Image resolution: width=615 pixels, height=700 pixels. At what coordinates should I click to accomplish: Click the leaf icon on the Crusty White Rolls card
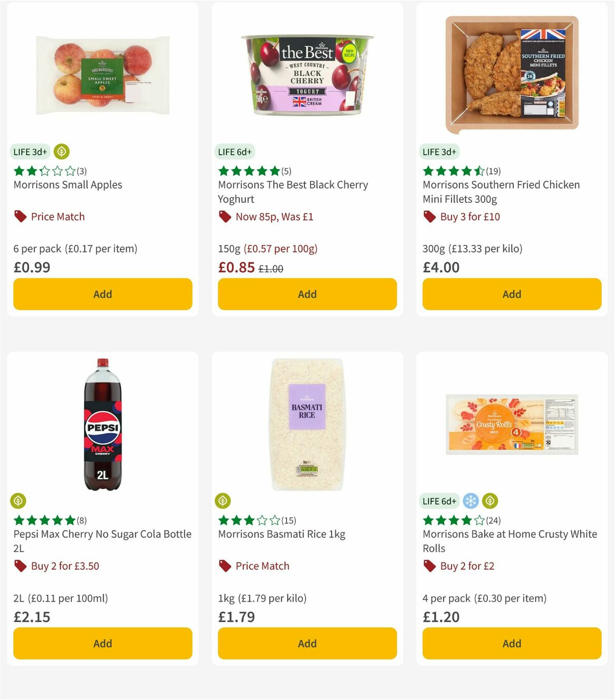click(490, 501)
